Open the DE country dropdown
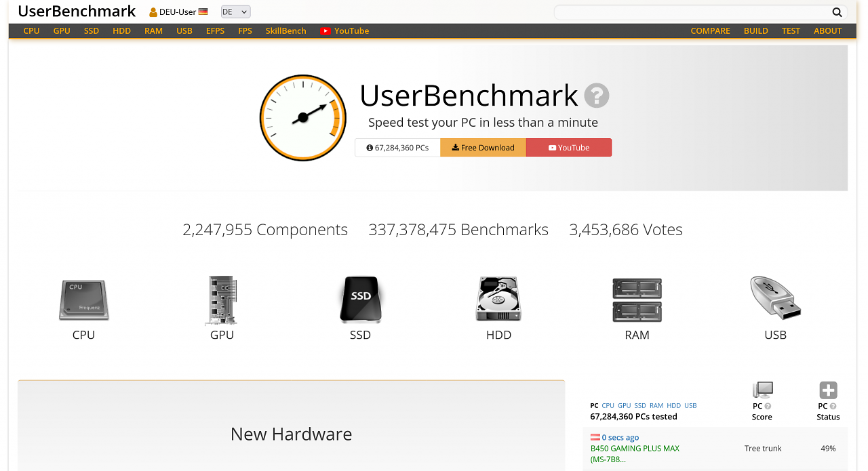Screen dimensions: 868x471 [236, 12]
